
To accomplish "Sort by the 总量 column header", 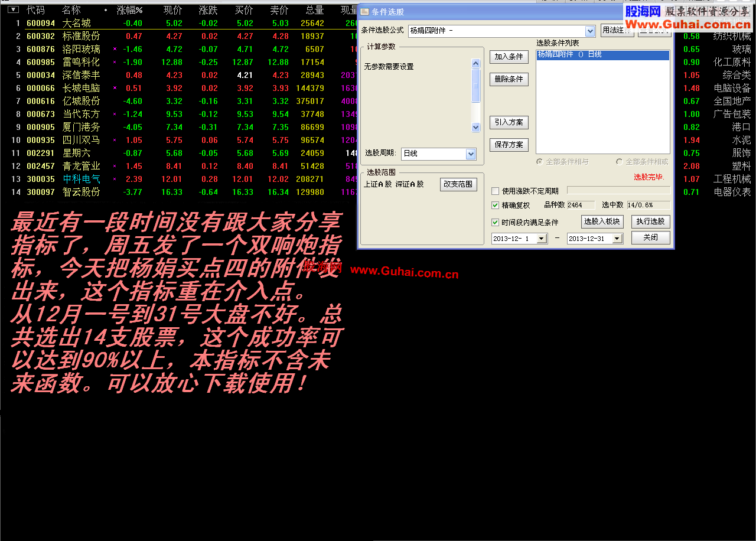I will (315, 10).
